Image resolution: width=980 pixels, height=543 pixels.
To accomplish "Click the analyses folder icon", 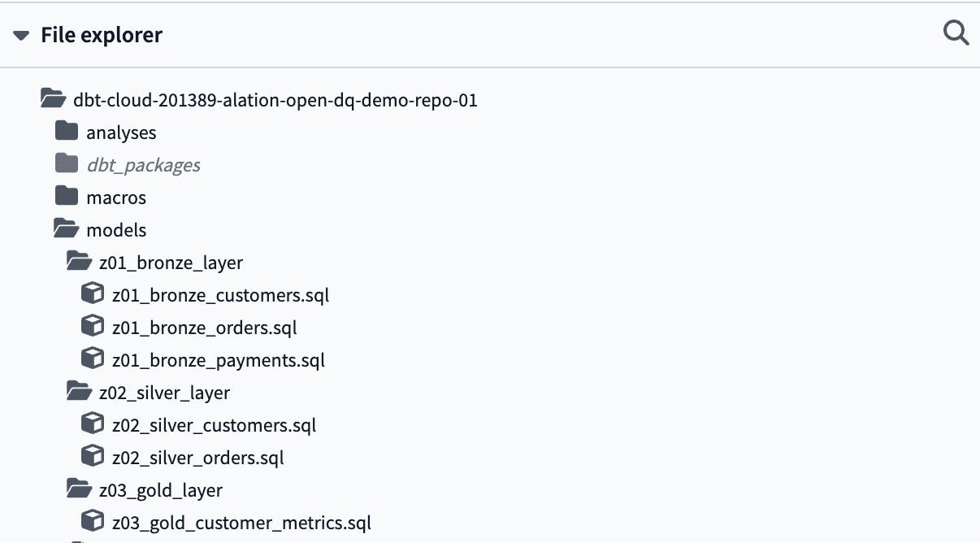I will (x=67, y=132).
